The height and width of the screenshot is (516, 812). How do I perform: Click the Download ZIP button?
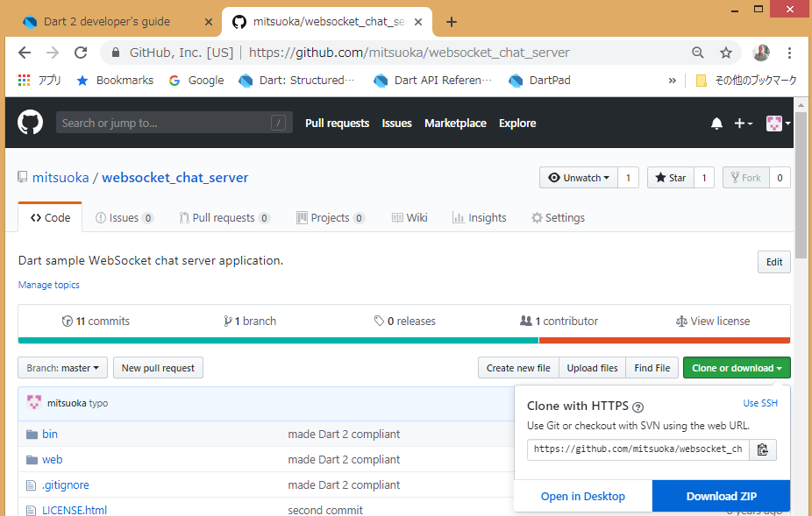pos(722,496)
